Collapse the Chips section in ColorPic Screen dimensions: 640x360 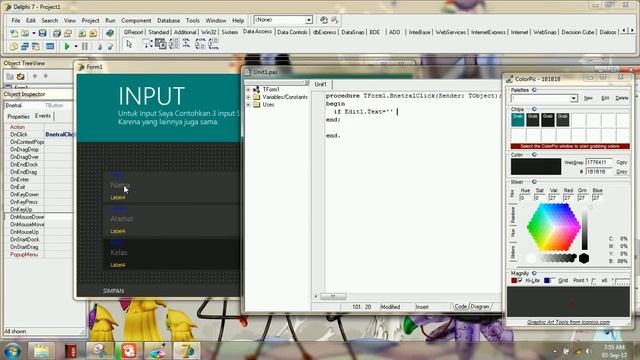[x=534, y=109]
